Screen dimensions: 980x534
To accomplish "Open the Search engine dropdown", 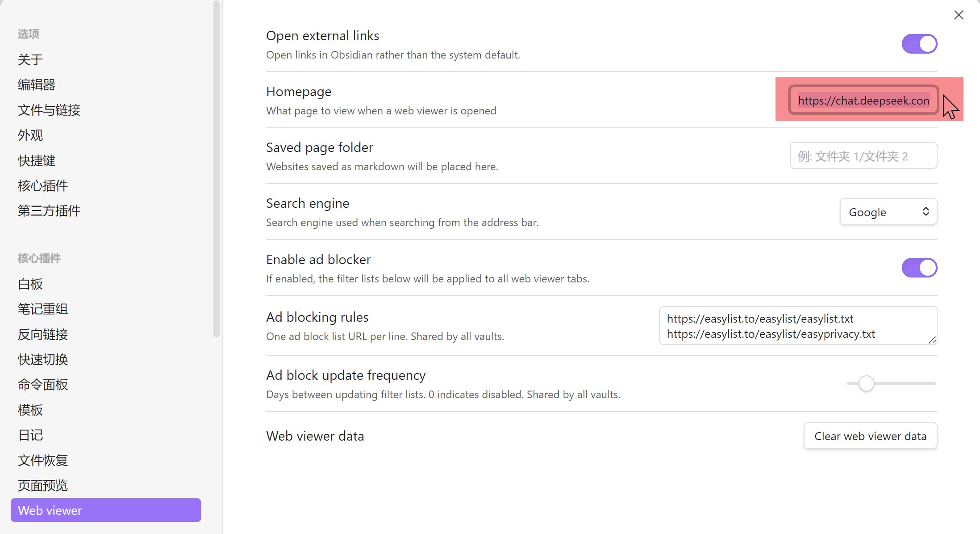I will [x=888, y=212].
